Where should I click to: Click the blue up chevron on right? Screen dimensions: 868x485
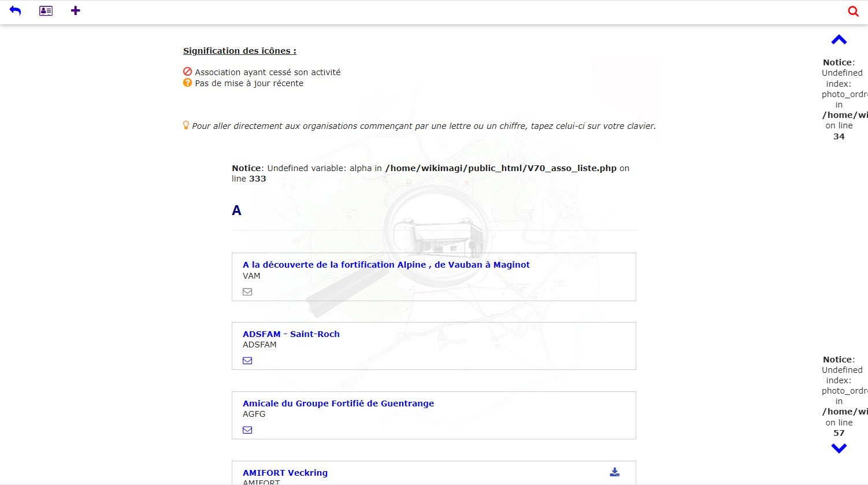(839, 40)
